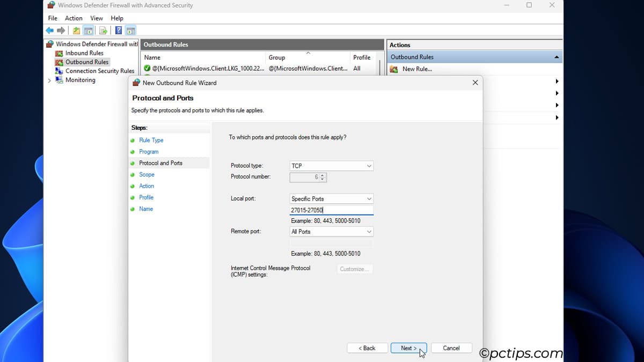Toggle the Show/Hide Action Pane icon

coord(130,31)
